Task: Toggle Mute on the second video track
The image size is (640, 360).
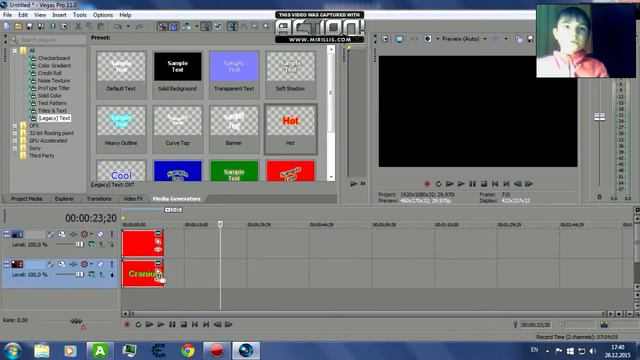Action: click(100, 264)
